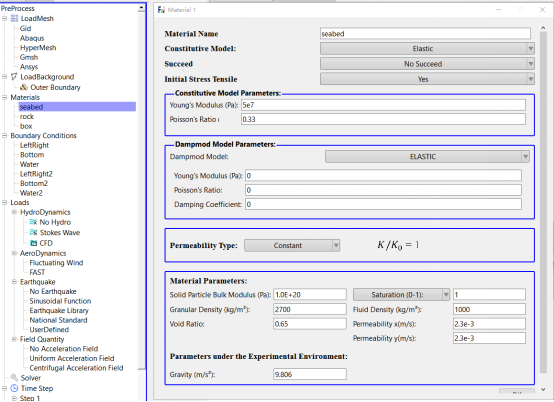Collapse the Materials tree node
The image size is (554, 402).
coord(5,97)
